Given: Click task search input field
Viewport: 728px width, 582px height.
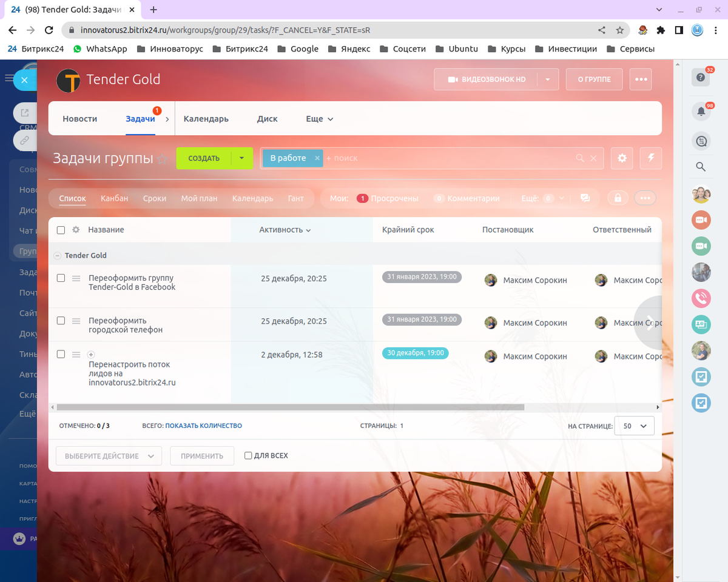Looking at the screenshot, I should pyautogui.click(x=449, y=158).
